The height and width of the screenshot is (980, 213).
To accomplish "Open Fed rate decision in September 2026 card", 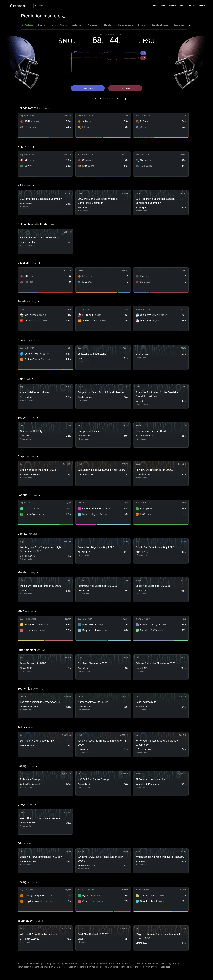I will pos(45,706).
